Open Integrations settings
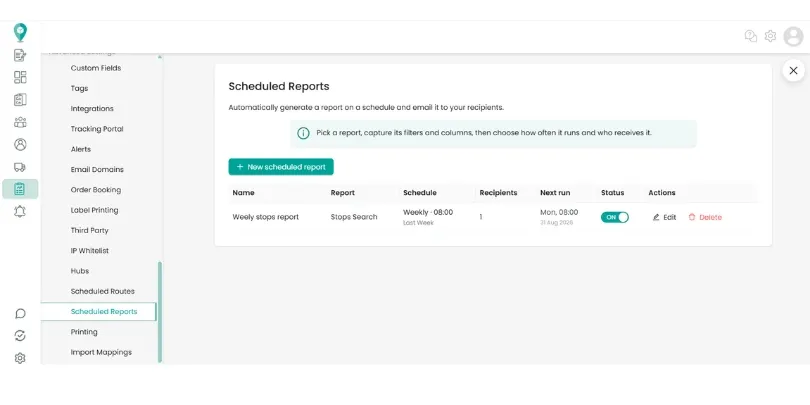Screen dimensions: 810x405 point(92,108)
